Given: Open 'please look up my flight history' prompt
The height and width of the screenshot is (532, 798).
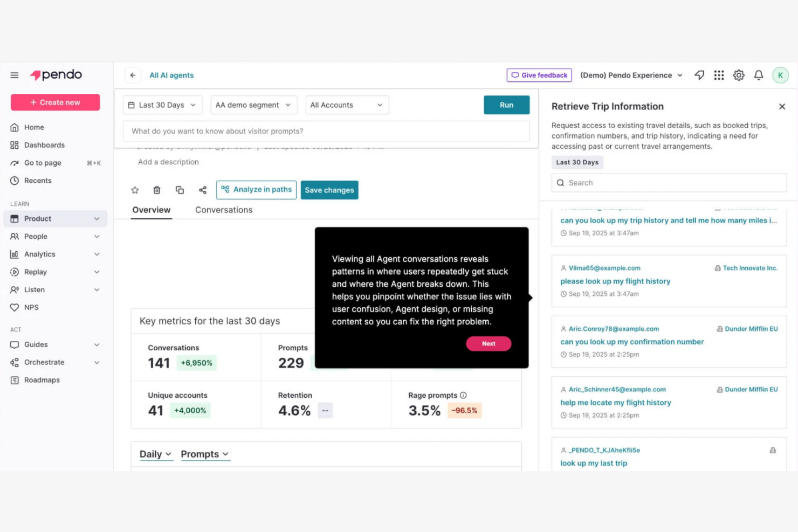Looking at the screenshot, I should click(615, 281).
